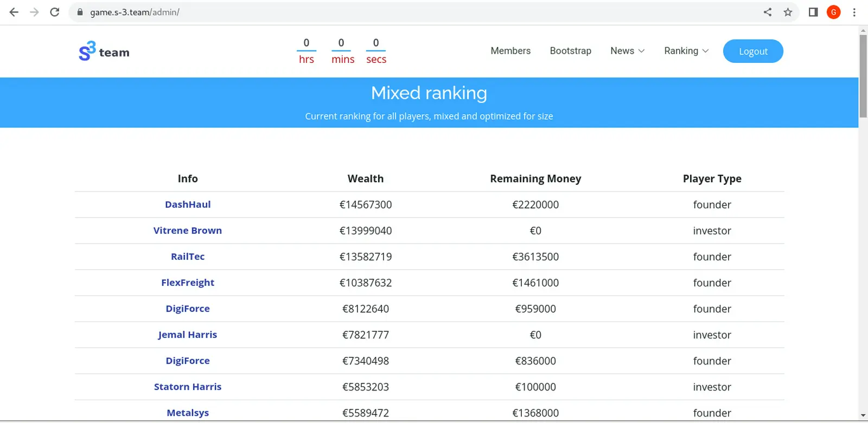Image resolution: width=868 pixels, height=423 pixels.
Task: Click the Player Type column header
Action: [x=712, y=178]
